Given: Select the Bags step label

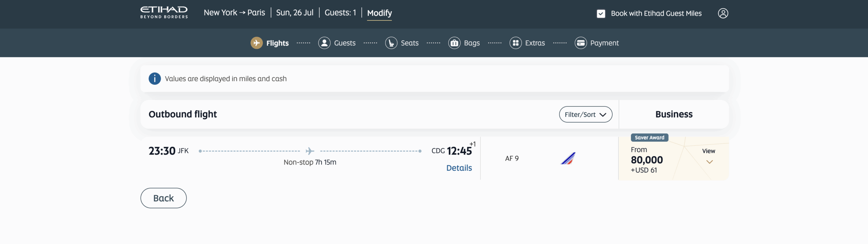Looking at the screenshot, I should coord(472,43).
